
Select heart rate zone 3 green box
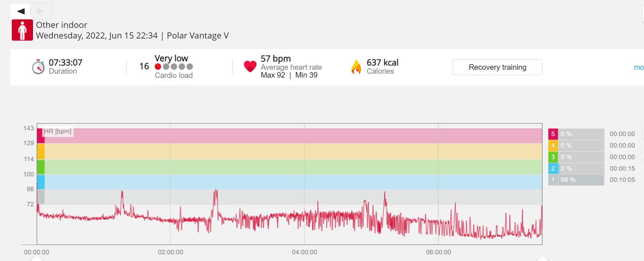[553, 157]
